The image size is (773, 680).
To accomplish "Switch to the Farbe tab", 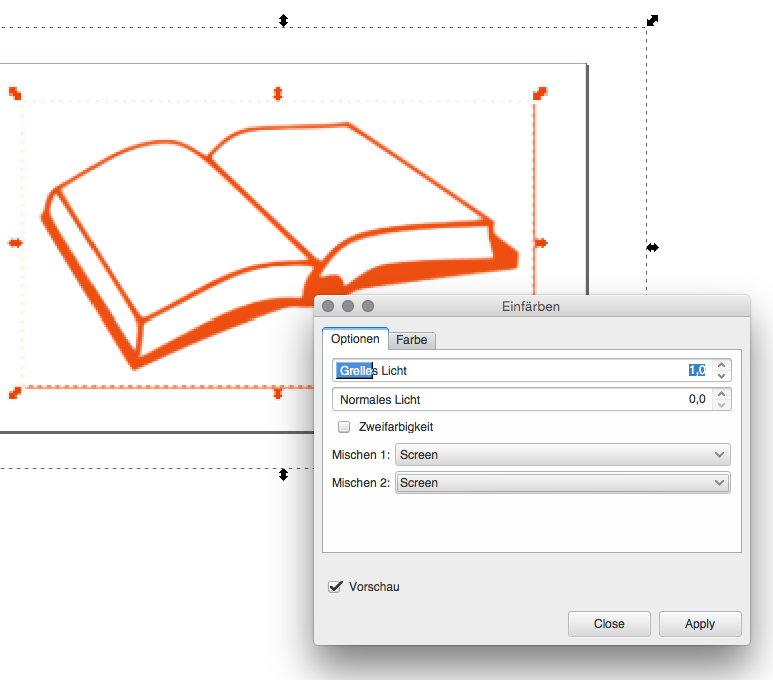I will click(411, 340).
